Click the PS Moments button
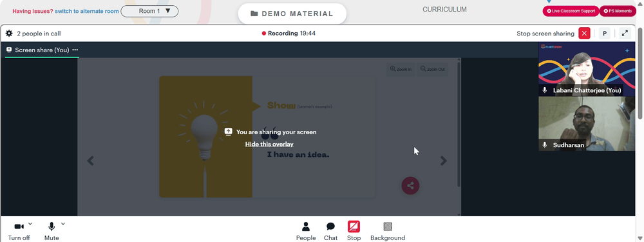The width and height of the screenshot is (644, 242). pos(618,11)
